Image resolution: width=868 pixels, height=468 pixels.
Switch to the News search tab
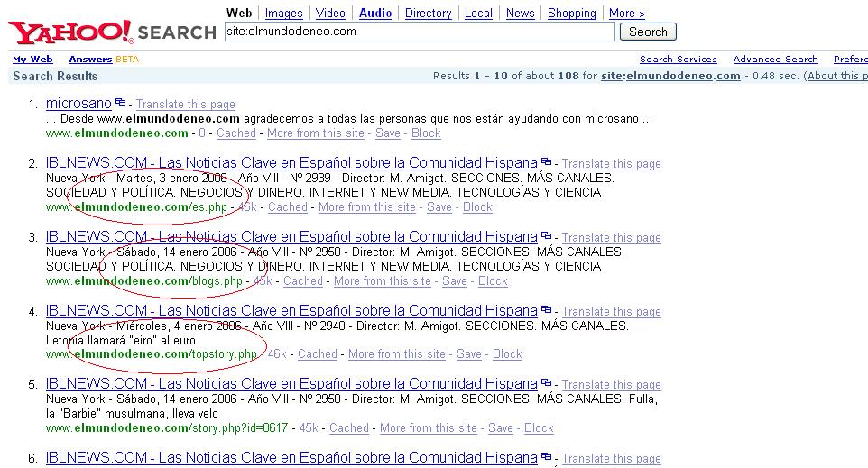520,13
